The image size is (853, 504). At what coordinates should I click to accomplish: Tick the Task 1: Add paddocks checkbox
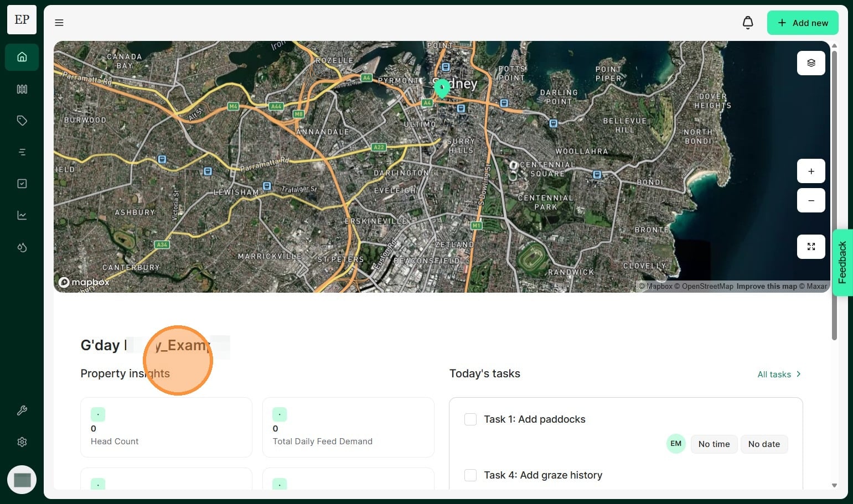tap(471, 419)
